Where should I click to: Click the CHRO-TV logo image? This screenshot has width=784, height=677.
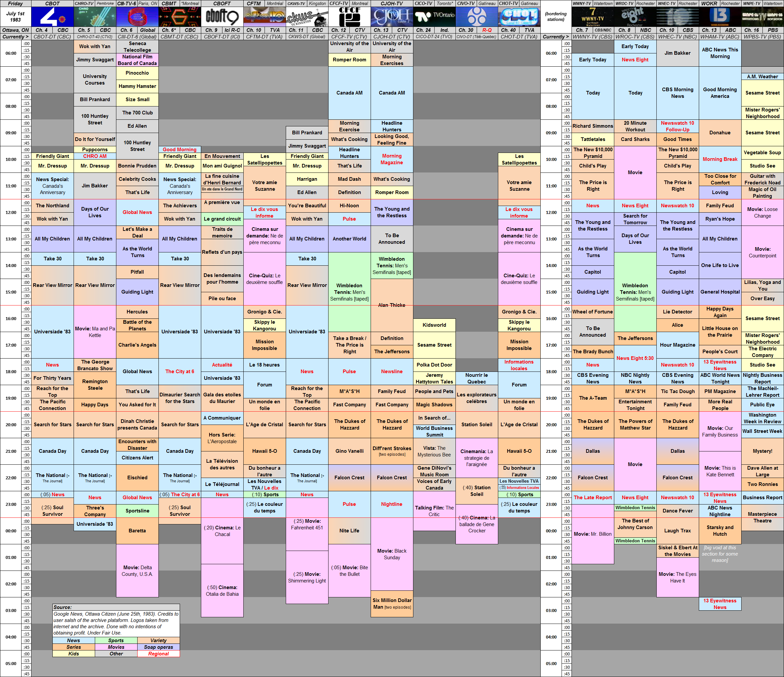(94, 17)
